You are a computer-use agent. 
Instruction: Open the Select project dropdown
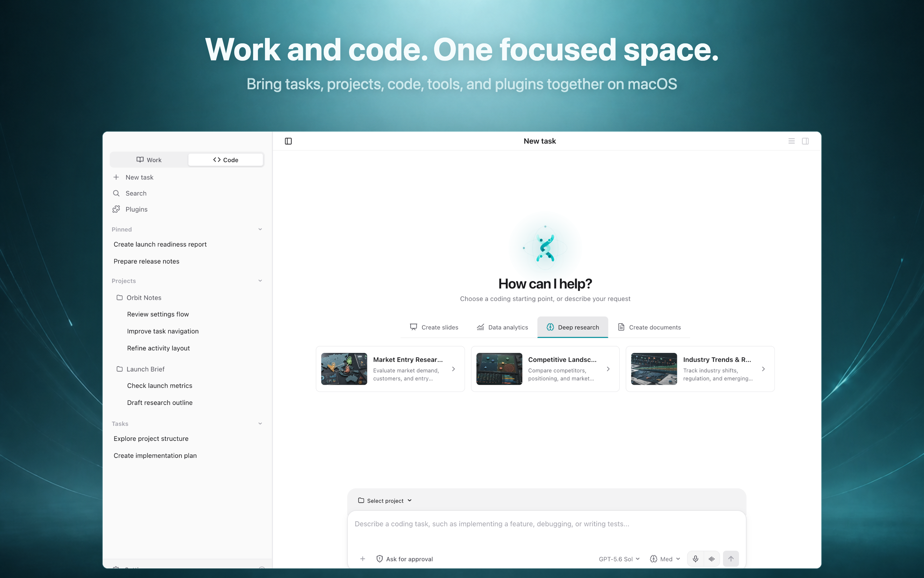pos(385,500)
